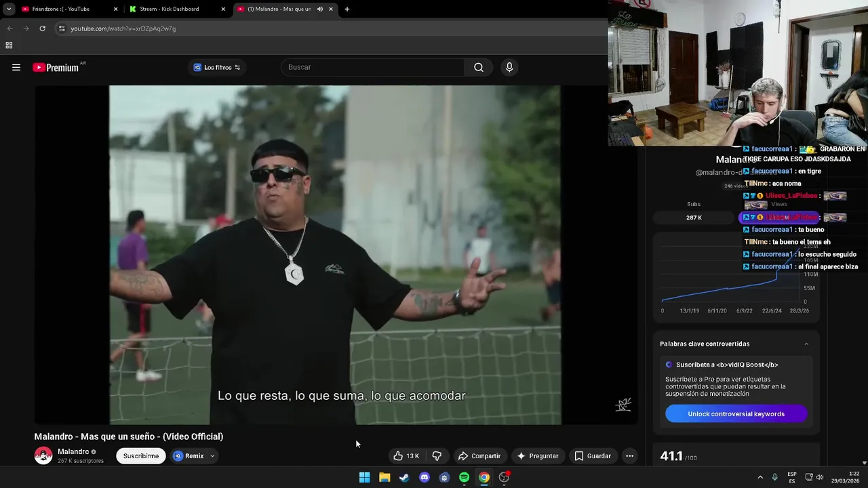868x488 pixels.
Task: Start voice search with the microphone icon
Action: tap(509, 67)
